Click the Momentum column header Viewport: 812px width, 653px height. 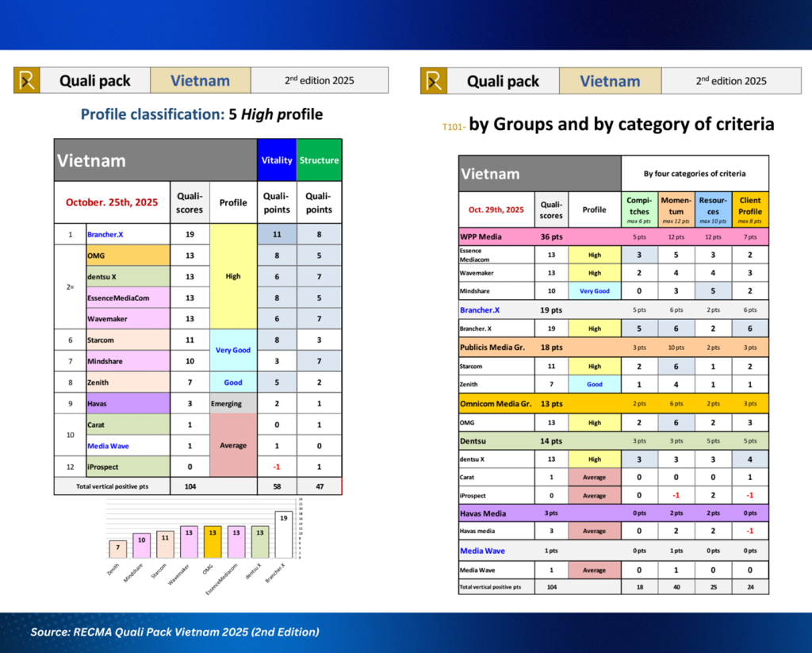click(676, 209)
